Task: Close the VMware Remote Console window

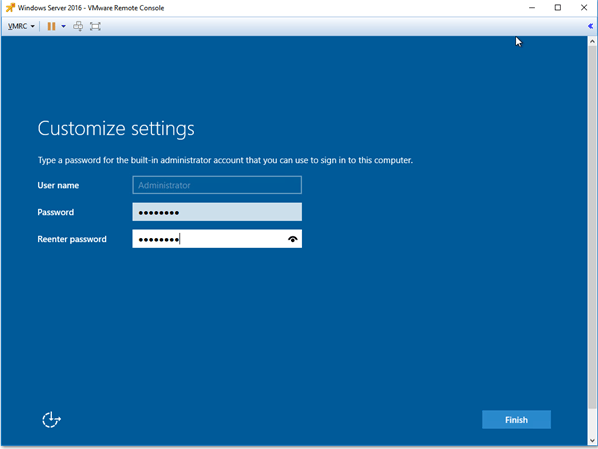Action: pos(584,8)
